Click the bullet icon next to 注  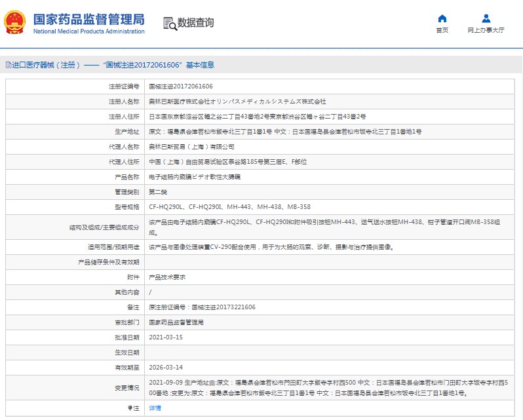tap(130, 408)
